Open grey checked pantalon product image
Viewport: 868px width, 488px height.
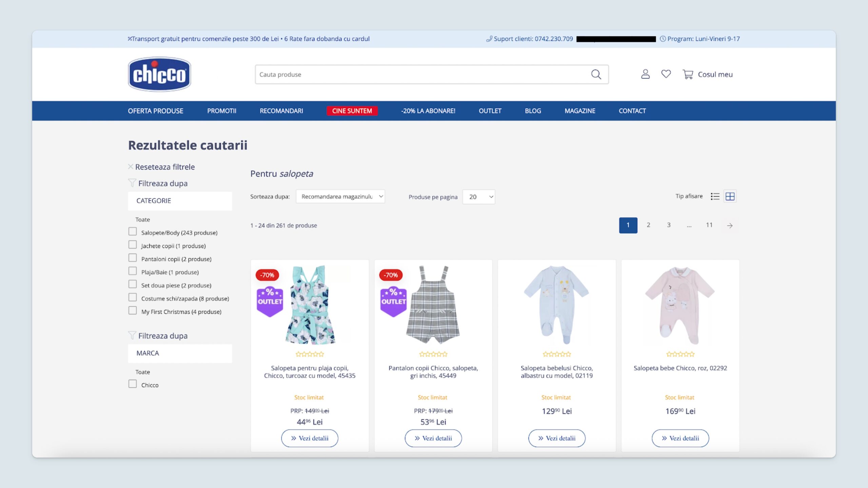point(433,305)
